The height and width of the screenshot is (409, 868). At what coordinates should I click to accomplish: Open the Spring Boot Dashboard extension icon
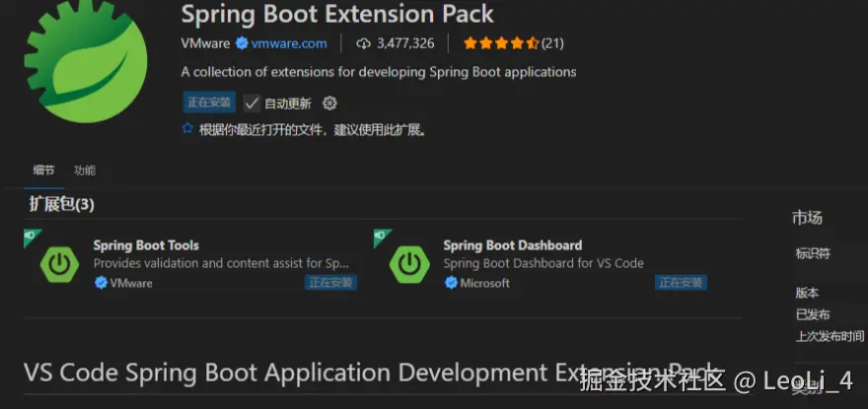pos(409,265)
